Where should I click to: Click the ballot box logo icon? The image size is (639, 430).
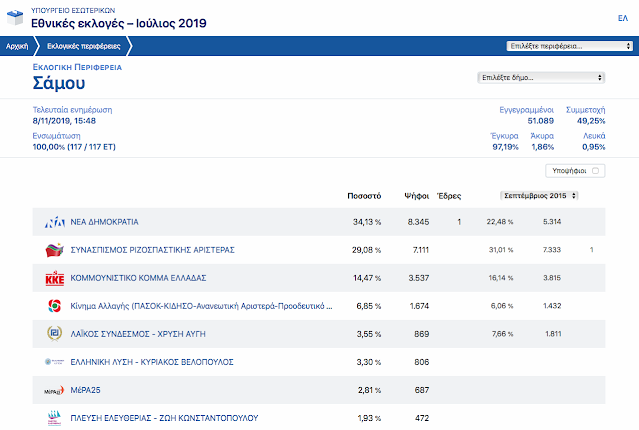point(15,18)
